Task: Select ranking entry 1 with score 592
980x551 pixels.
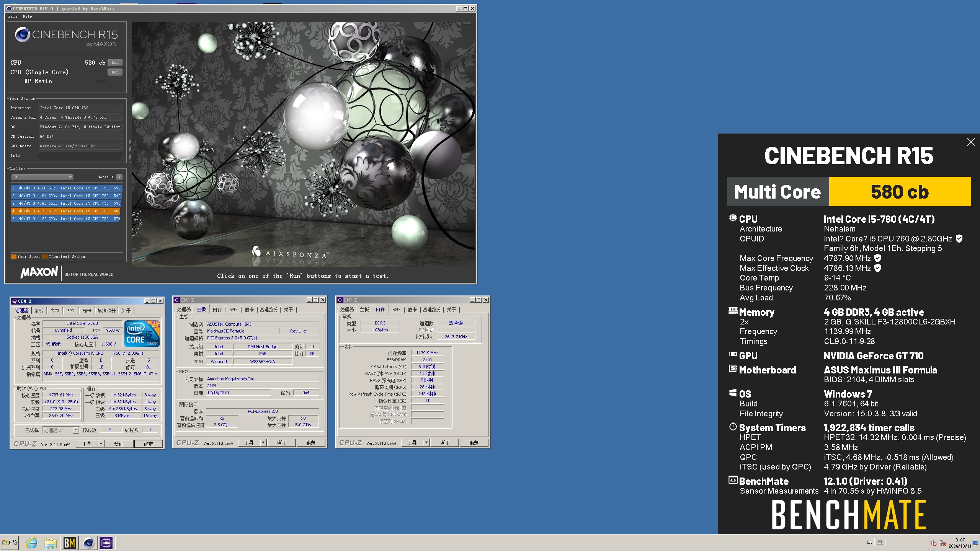Action: [x=66, y=188]
